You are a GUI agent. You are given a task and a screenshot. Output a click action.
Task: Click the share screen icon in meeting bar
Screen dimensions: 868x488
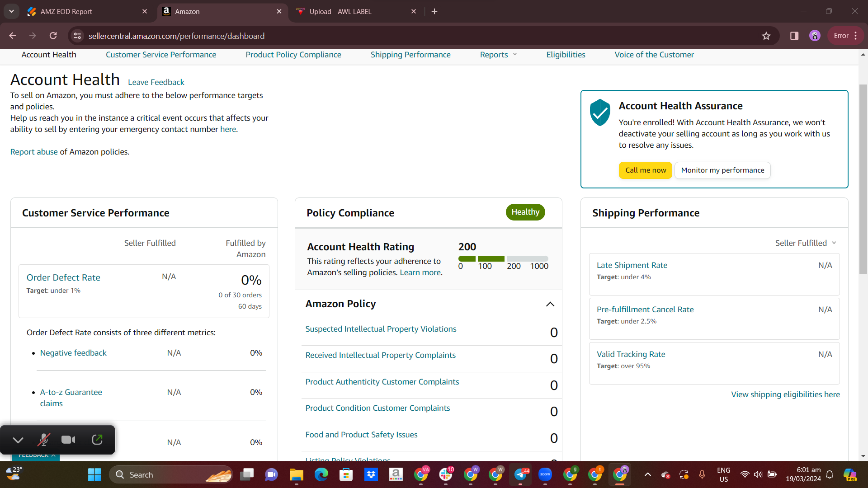pyautogui.click(x=97, y=440)
